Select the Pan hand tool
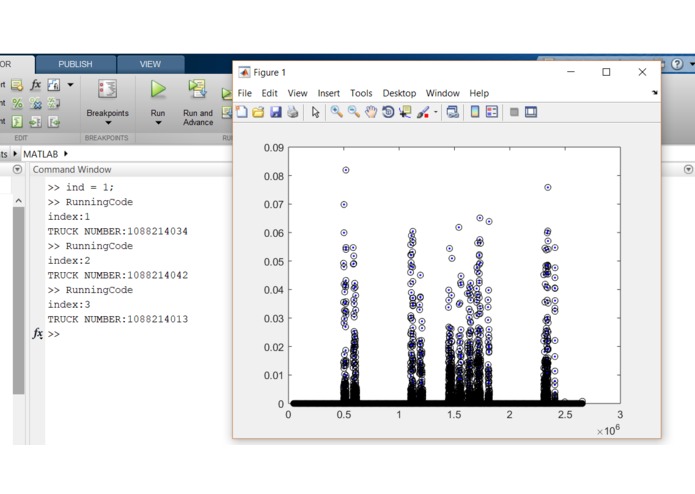 click(x=371, y=112)
